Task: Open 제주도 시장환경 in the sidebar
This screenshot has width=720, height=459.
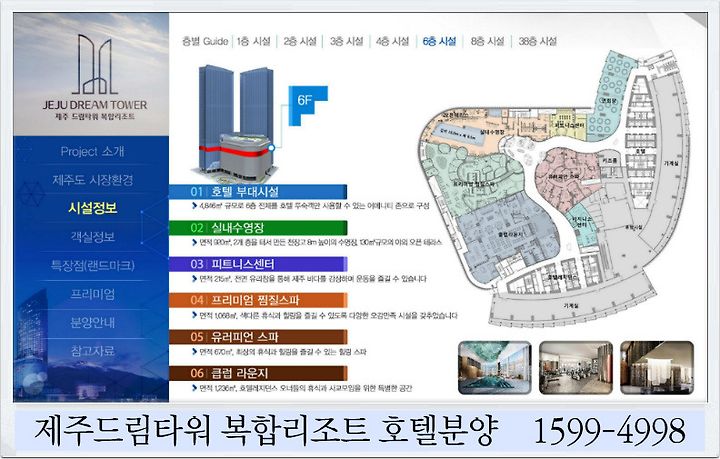Action: [92, 179]
